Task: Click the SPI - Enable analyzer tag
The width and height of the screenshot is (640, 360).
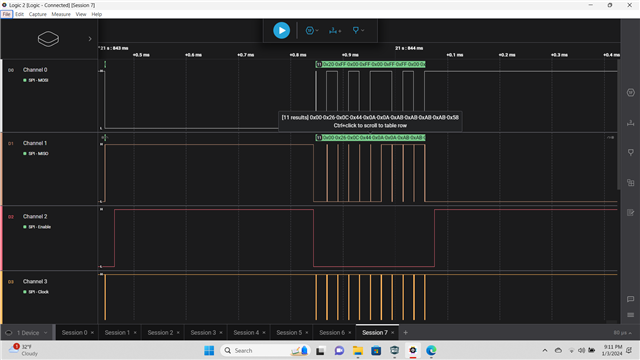Action: click(x=37, y=227)
